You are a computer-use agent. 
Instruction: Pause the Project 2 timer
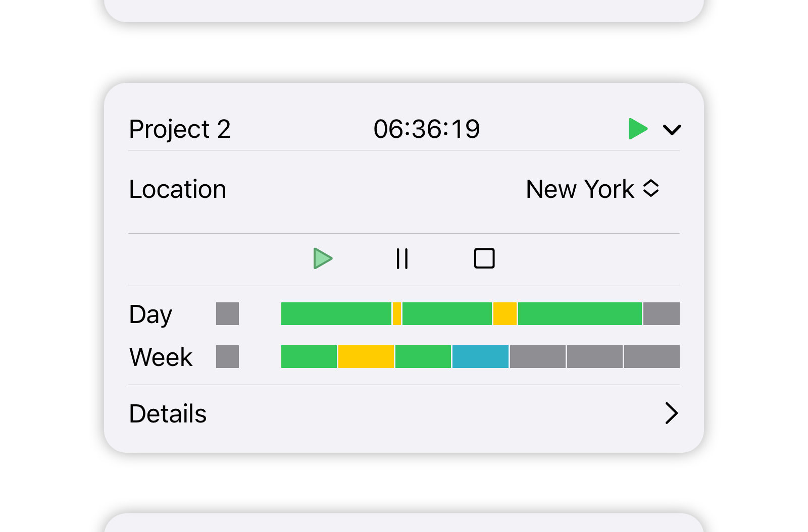point(402,259)
